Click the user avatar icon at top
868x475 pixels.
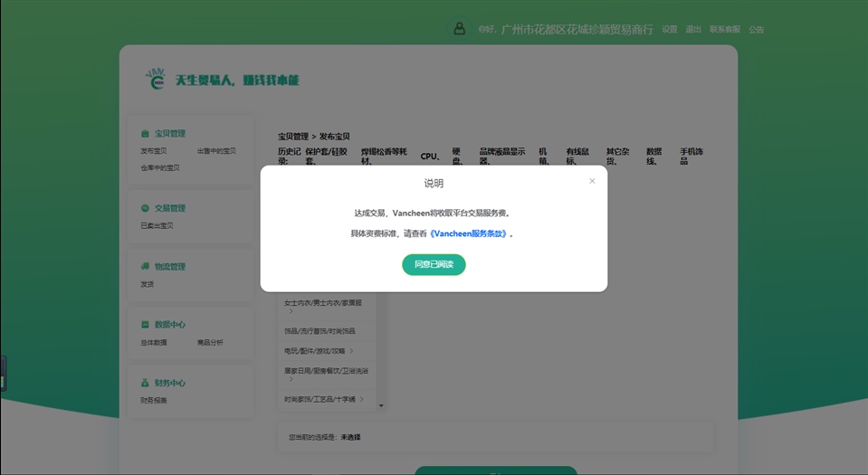(x=459, y=29)
